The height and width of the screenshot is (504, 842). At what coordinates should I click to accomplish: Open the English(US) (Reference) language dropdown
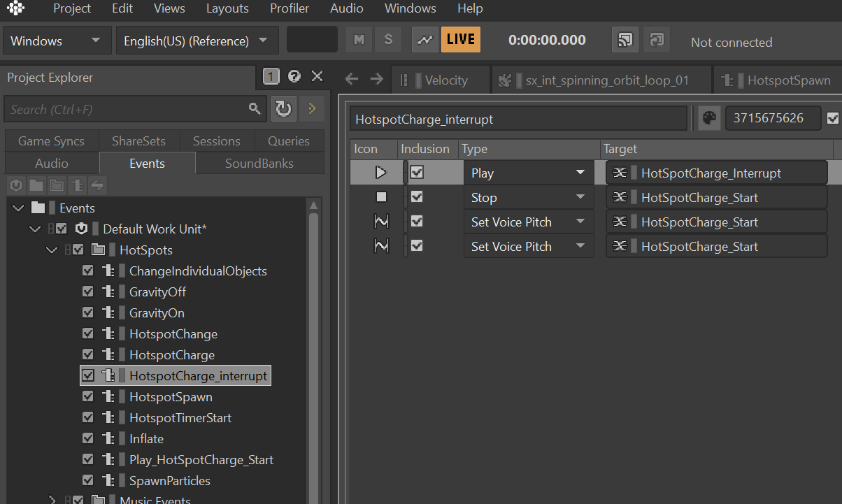[197, 41]
